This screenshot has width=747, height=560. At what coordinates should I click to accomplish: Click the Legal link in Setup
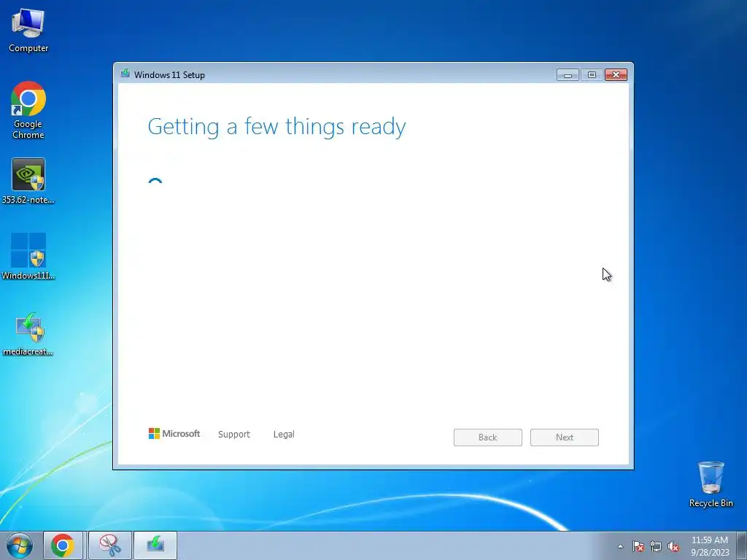pos(284,435)
